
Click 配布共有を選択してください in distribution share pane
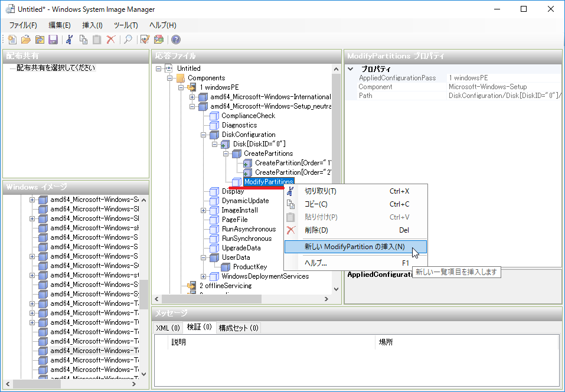pos(56,68)
